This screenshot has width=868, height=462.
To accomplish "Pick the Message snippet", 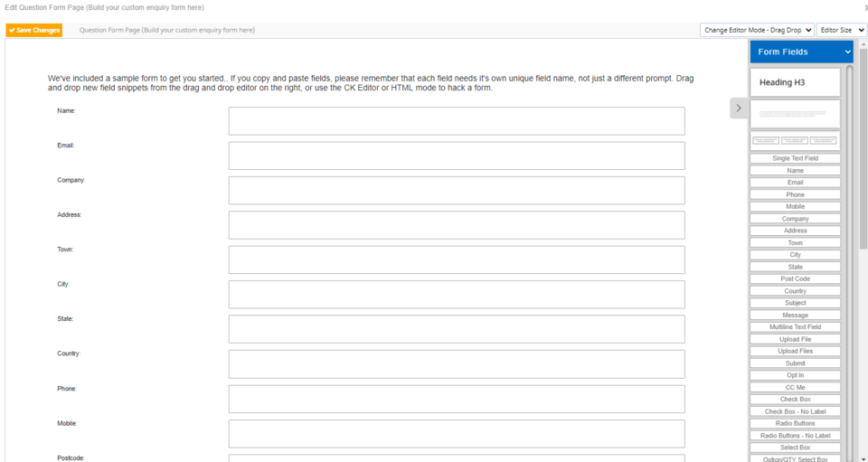I will (x=796, y=315).
